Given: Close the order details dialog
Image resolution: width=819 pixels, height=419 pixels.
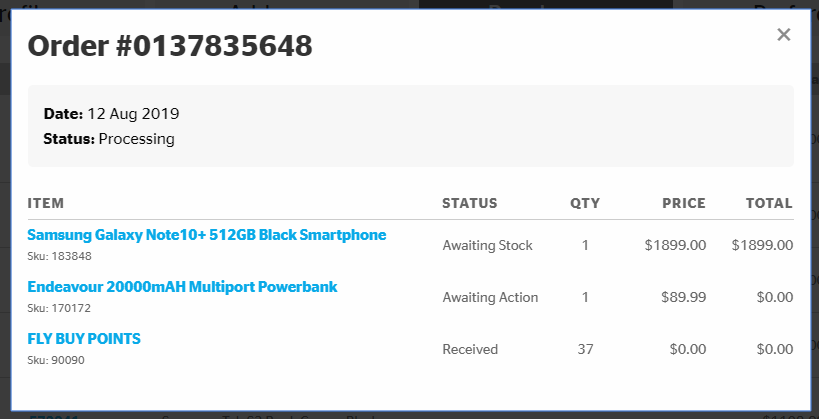Looking at the screenshot, I should point(784,35).
